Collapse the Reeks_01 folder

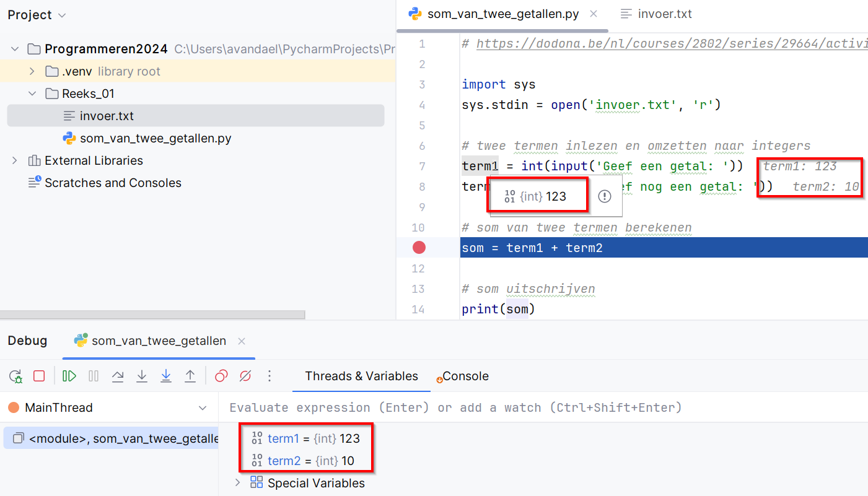(32, 93)
